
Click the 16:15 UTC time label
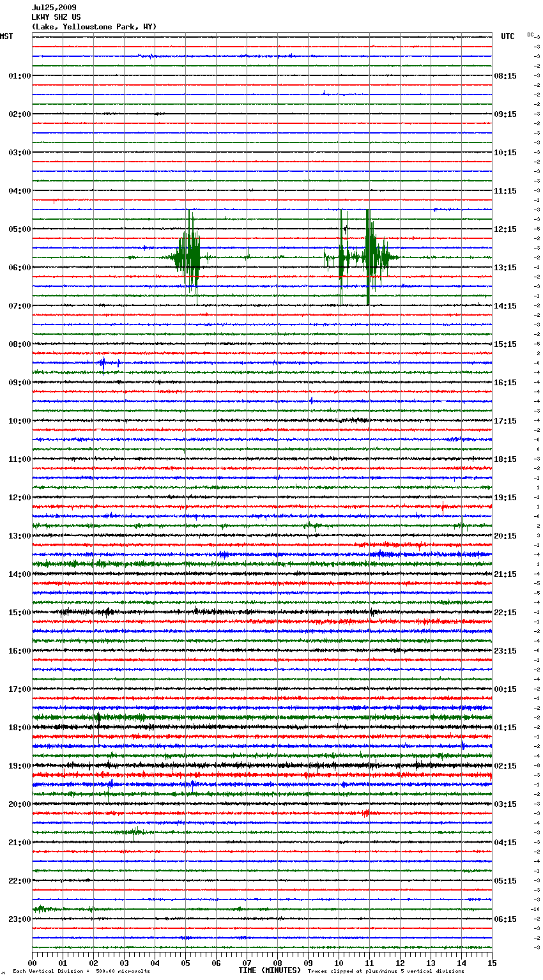(505, 383)
